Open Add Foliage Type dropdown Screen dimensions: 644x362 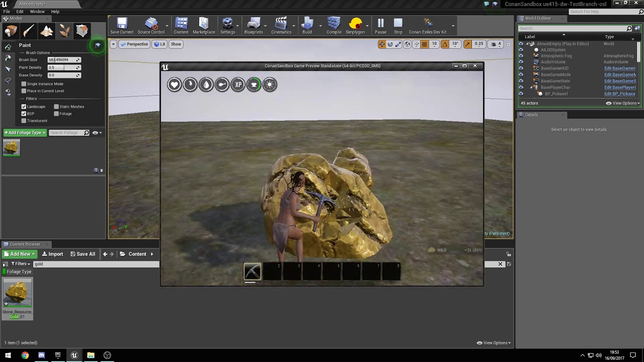(x=25, y=133)
